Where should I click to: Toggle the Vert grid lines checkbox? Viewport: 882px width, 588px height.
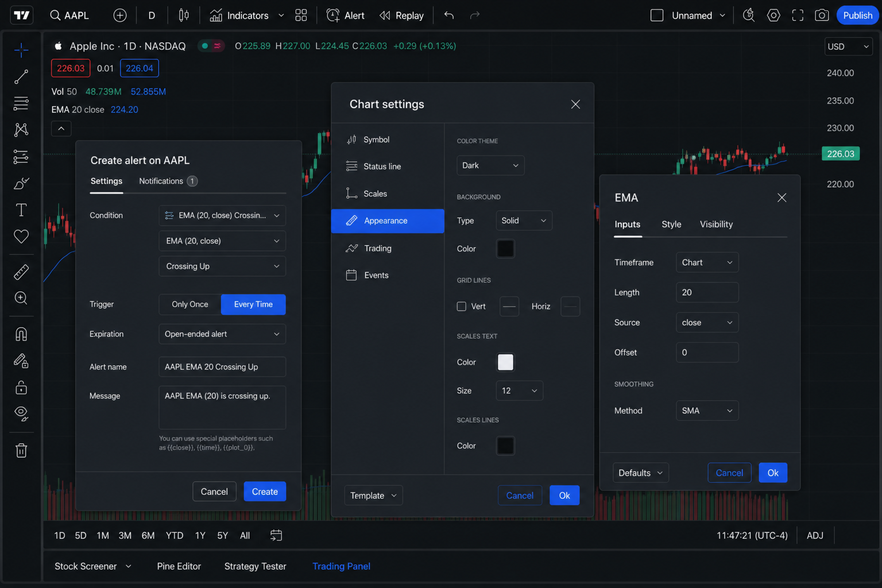[x=462, y=307]
